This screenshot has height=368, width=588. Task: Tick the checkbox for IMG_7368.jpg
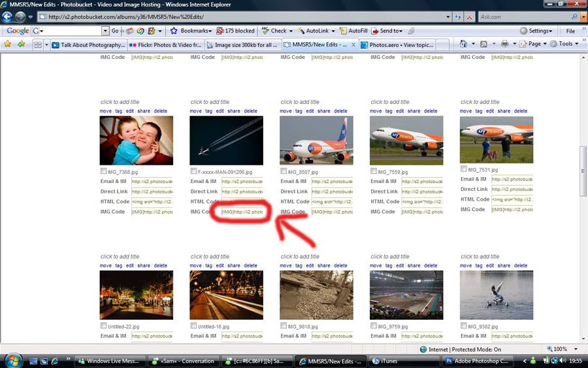(103, 171)
